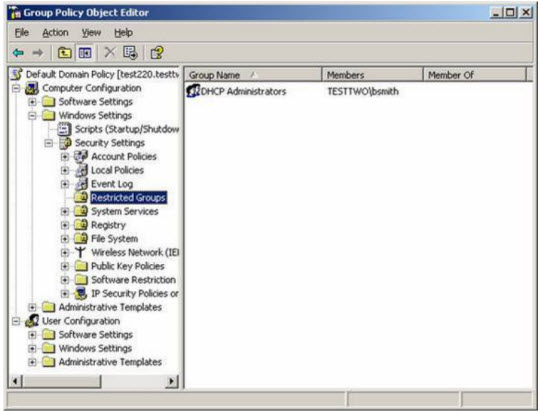The height and width of the screenshot is (412, 540).
Task: Click the Member Of column header
Action: tap(475, 74)
